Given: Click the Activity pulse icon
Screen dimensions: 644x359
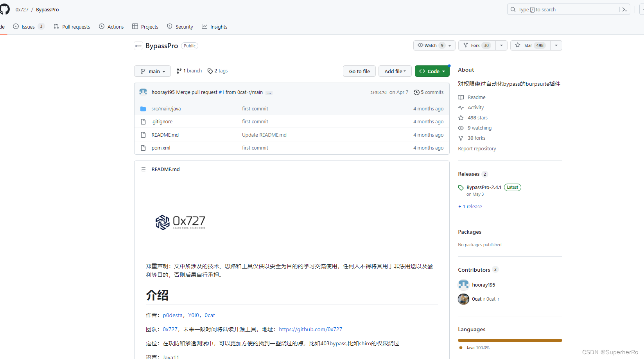Looking at the screenshot, I should 461,107.
